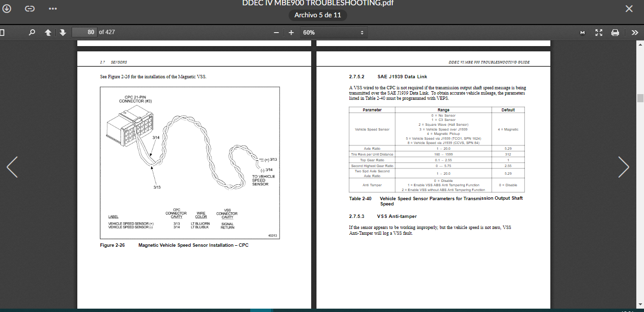The height and width of the screenshot is (312, 644).
Task: Open the three-dot more options menu
Action: coord(53,9)
